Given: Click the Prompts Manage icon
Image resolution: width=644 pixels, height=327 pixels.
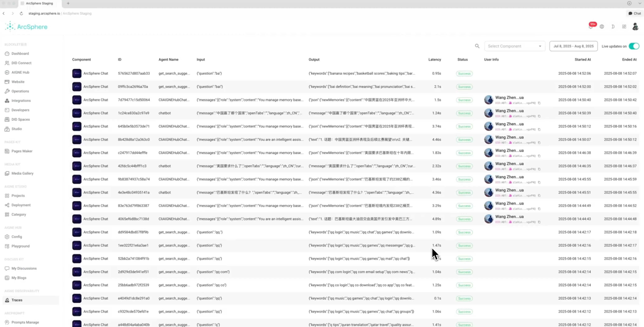Looking at the screenshot, I should click(x=7, y=322).
